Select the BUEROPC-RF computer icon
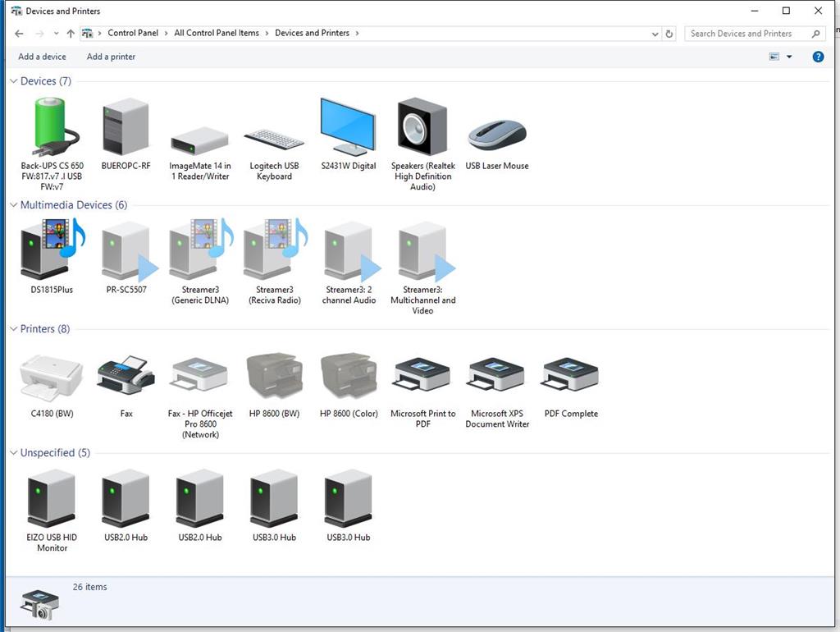The height and width of the screenshot is (632, 840). click(126, 127)
